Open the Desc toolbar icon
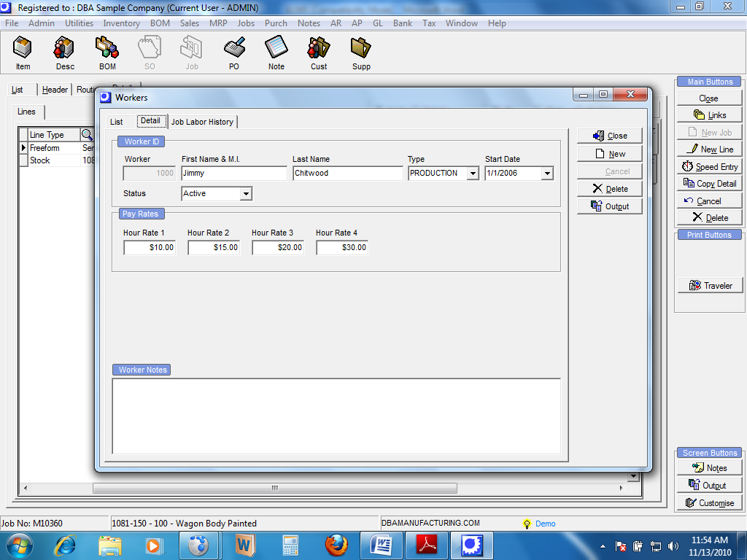 coord(65,52)
